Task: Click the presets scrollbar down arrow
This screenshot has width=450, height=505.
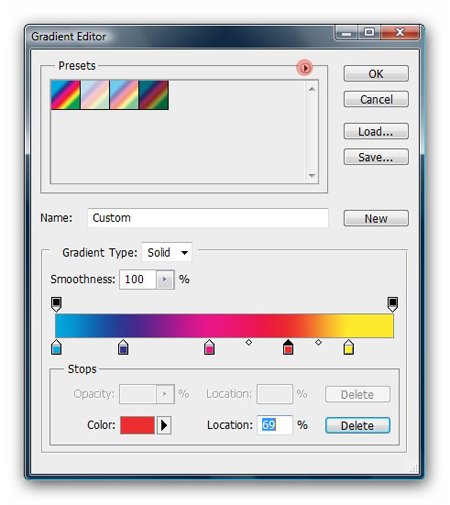Action: (312, 175)
